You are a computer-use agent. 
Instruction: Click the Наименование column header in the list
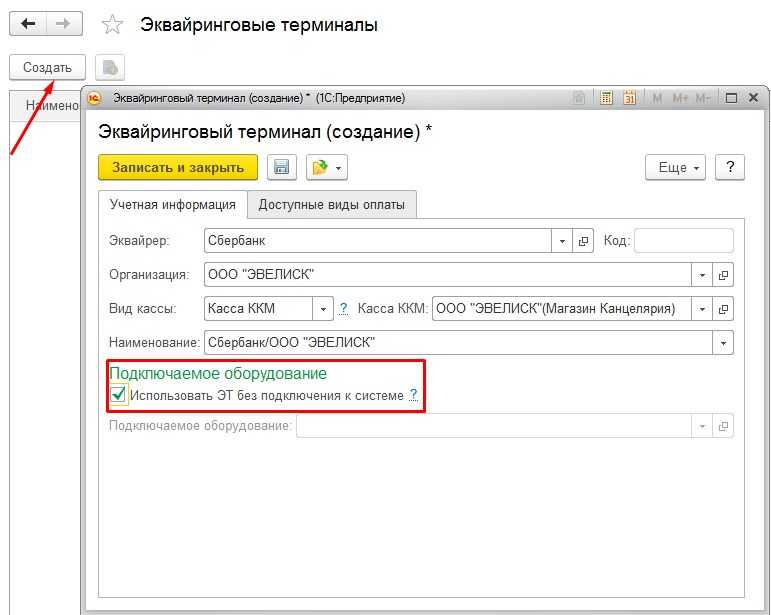(x=52, y=105)
